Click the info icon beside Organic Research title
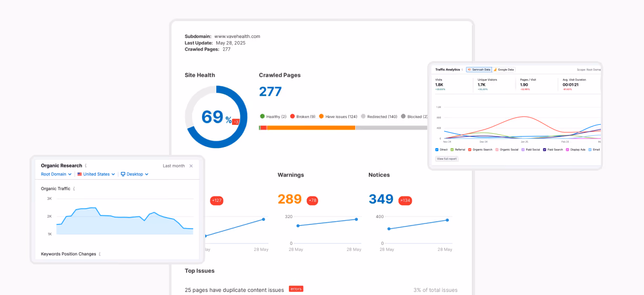The width and height of the screenshot is (644, 295). coord(86,165)
